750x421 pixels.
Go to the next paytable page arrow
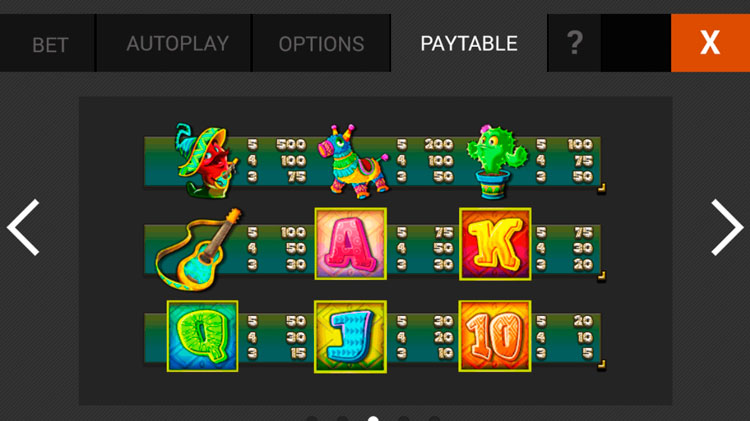727,227
